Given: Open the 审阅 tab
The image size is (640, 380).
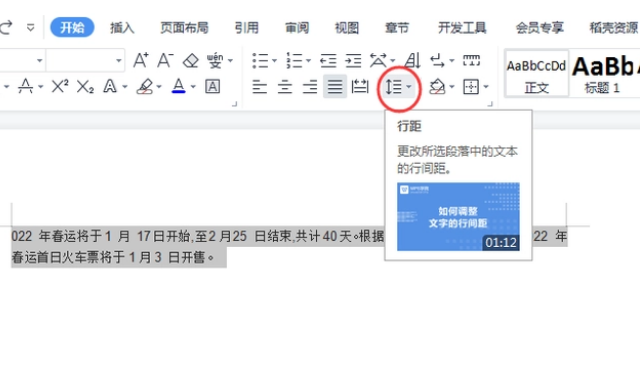Looking at the screenshot, I should [297, 28].
